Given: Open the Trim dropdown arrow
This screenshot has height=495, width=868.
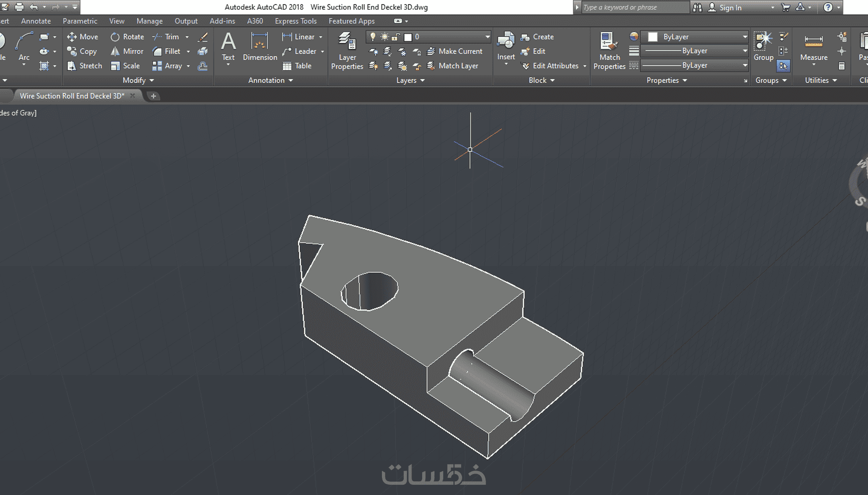Looking at the screenshot, I should [187, 37].
